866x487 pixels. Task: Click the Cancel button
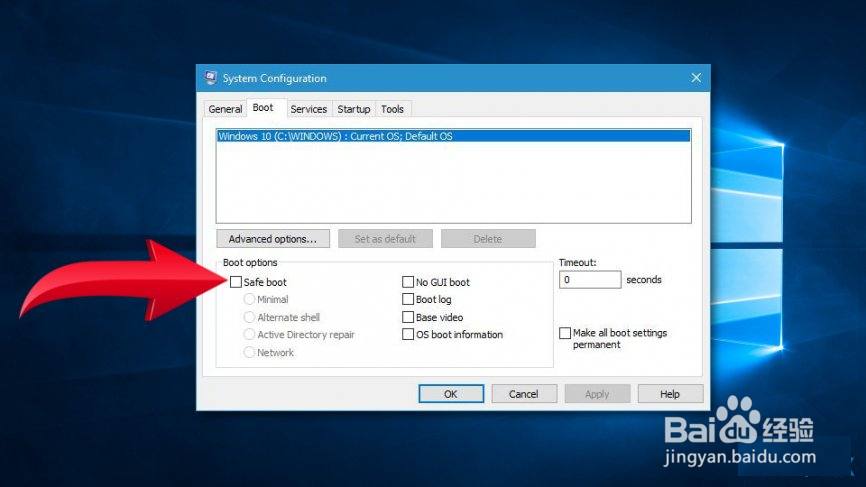[524, 394]
